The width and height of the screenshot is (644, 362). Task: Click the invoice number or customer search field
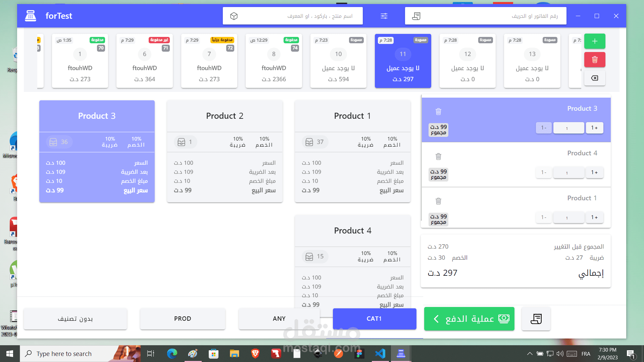pos(486,16)
